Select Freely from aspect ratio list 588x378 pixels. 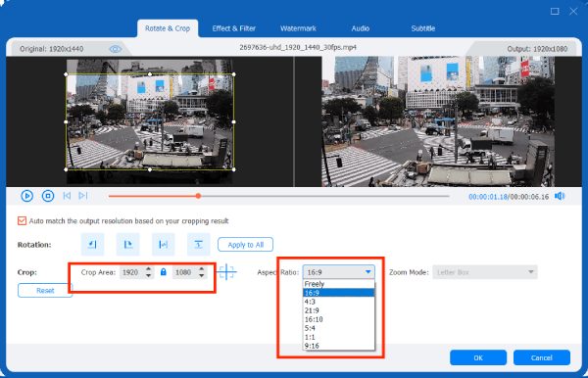(x=338, y=284)
